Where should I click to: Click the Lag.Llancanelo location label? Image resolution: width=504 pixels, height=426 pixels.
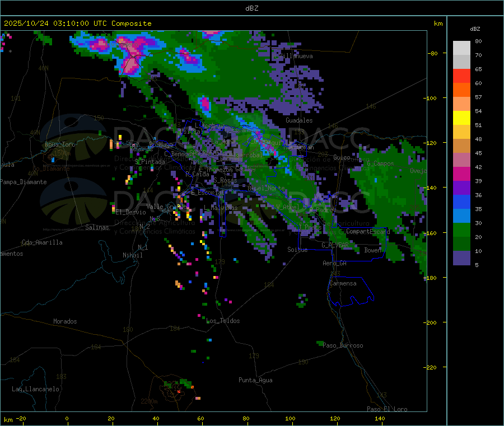pyautogui.click(x=35, y=389)
